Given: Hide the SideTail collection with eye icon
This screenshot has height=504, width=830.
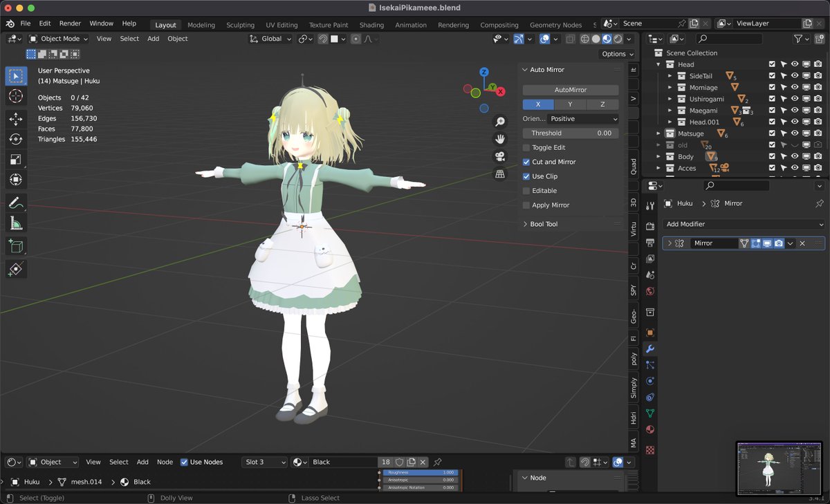Looking at the screenshot, I should pos(795,76).
